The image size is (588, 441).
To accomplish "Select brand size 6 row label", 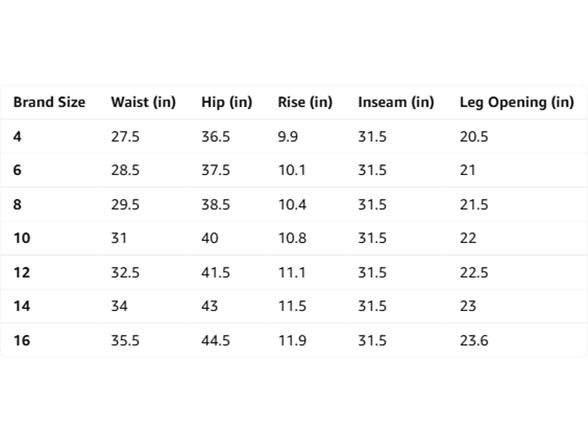I will tap(17, 170).
